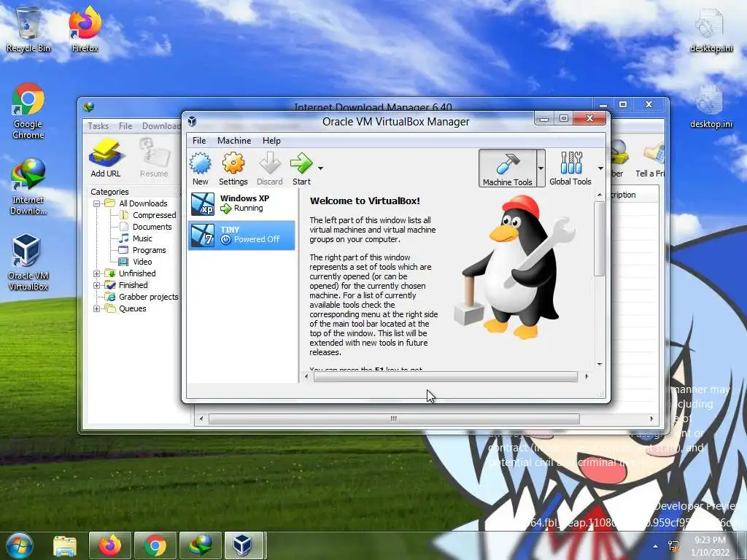Viewport: 747px width, 560px height.
Task: Open the Recycle Bin desktop icon
Action: click(28, 29)
